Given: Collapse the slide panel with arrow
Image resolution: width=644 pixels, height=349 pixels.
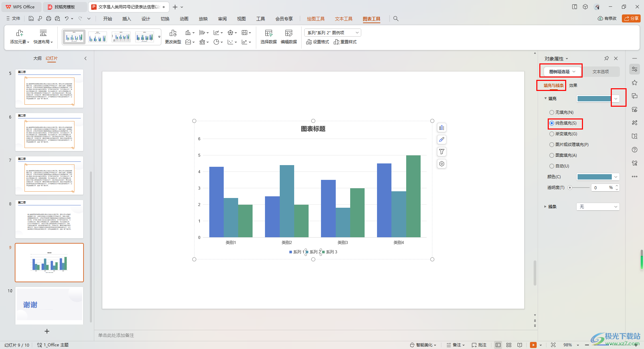Looking at the screenshot, I should click(86, 58).
